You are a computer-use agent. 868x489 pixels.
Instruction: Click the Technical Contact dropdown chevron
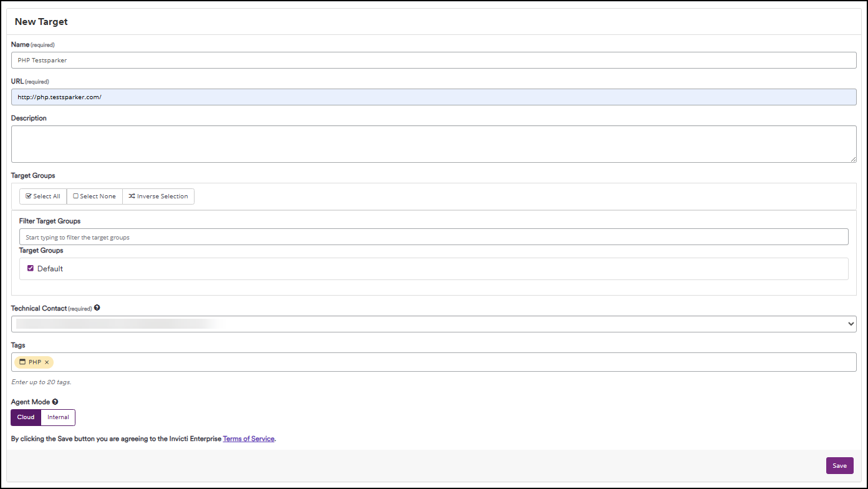tap(850, 324)
